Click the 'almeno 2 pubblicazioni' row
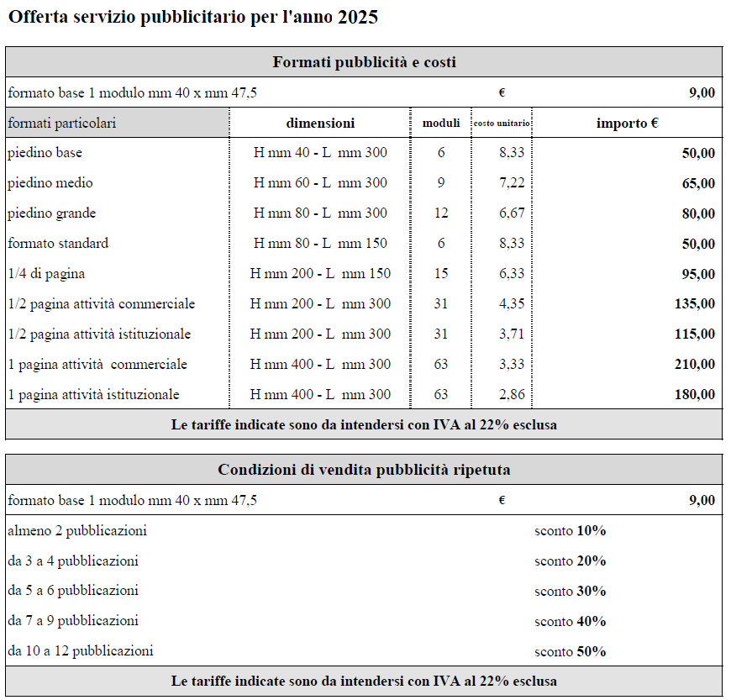 click(77, 531)
